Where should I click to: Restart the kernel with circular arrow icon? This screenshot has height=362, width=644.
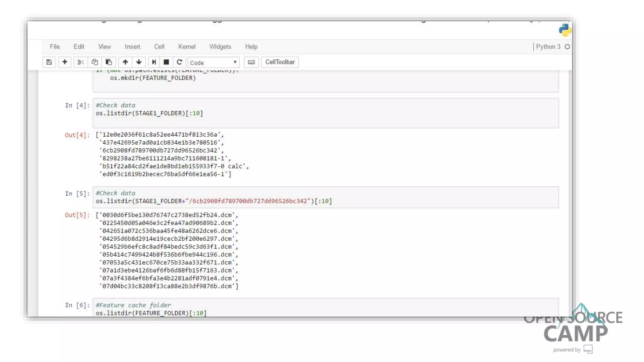tap(179, 62)
